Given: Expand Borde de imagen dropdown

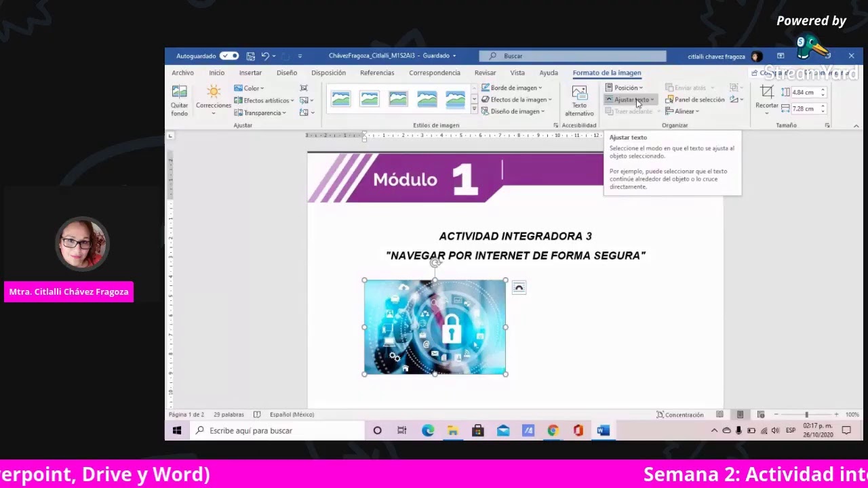Looking at the screenshot, I should pyautogui.click(x=512, y=88).
